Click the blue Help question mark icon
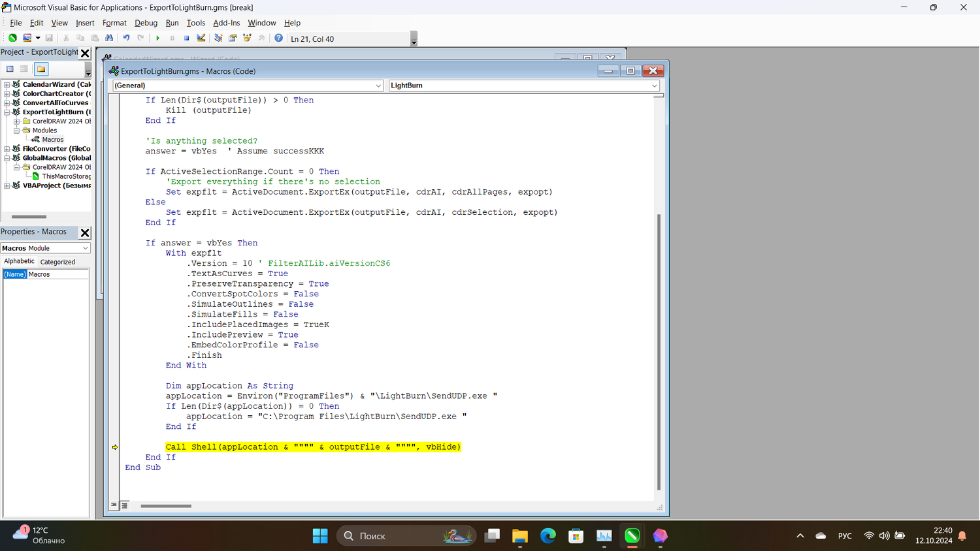The image size is (980, 551). (278, 39)
